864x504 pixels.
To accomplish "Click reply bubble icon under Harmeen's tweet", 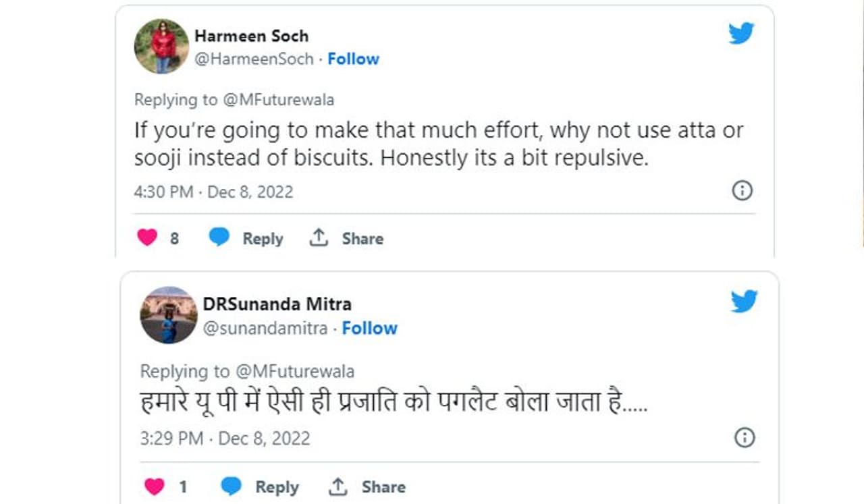I will (x=219, y=237).
